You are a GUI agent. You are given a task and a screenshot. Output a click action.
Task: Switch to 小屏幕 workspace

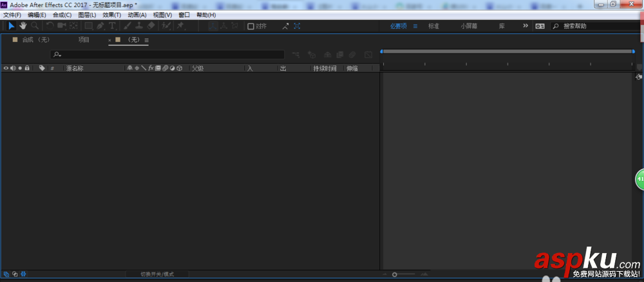pos(469,26)
